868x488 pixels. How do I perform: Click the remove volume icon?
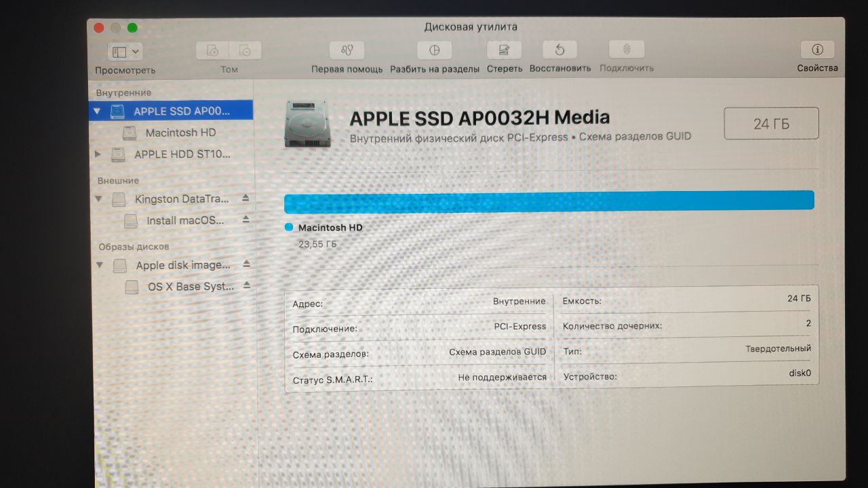pos(245,51)
